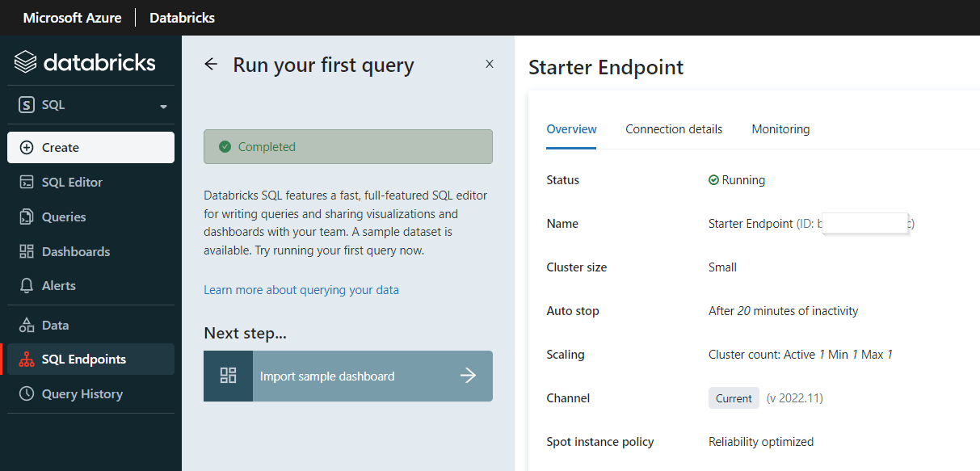The width and height of the screenshot is (980, 471).
Task: Click the back arrow in the tutorial panel
Action: point(211,64)
